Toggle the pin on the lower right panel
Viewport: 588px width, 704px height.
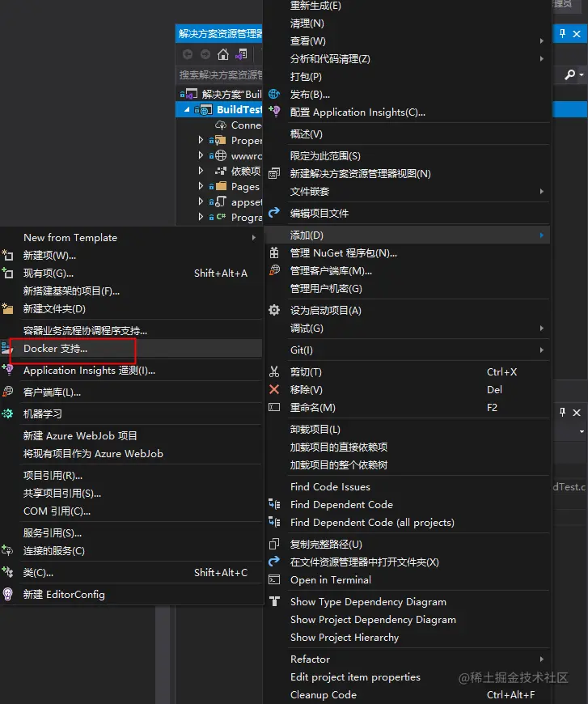[562, 412]
